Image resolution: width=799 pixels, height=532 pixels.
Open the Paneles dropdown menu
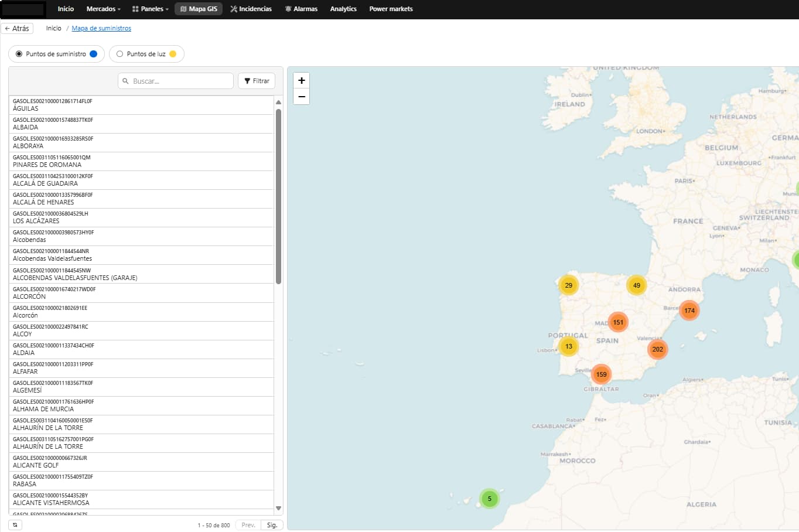pyautogui.click(x=151, y=9)
